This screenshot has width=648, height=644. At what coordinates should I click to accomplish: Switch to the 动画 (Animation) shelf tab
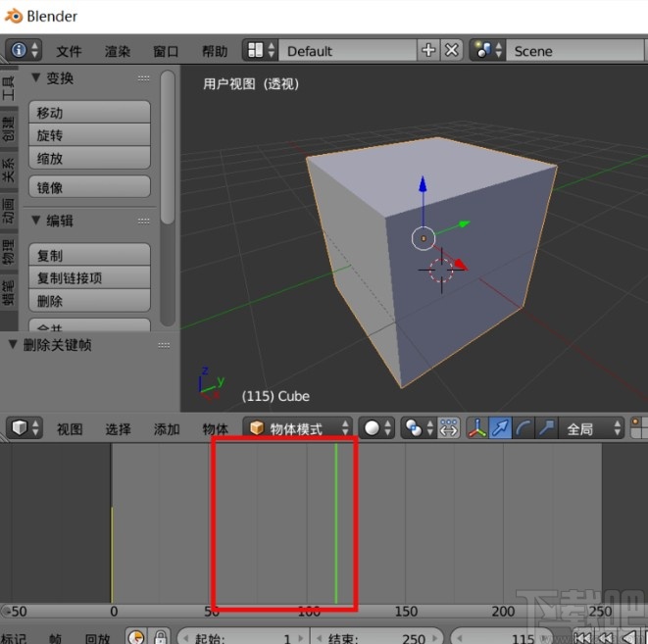point(9,211)
